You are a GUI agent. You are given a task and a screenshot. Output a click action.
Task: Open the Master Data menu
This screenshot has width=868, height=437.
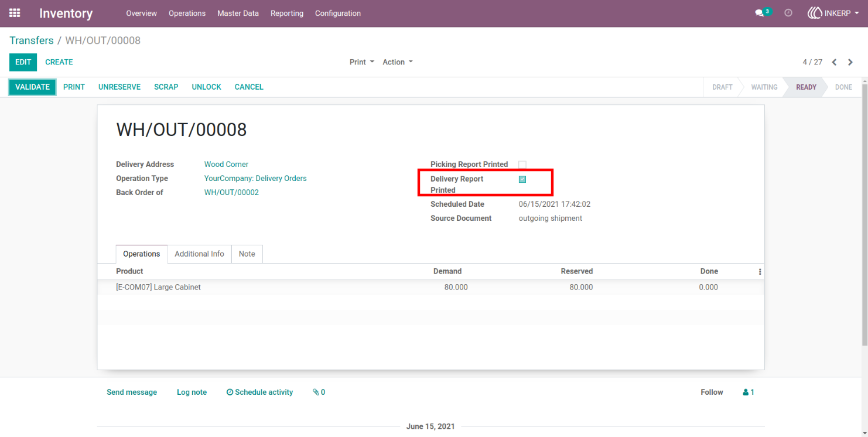pos(238,13)
